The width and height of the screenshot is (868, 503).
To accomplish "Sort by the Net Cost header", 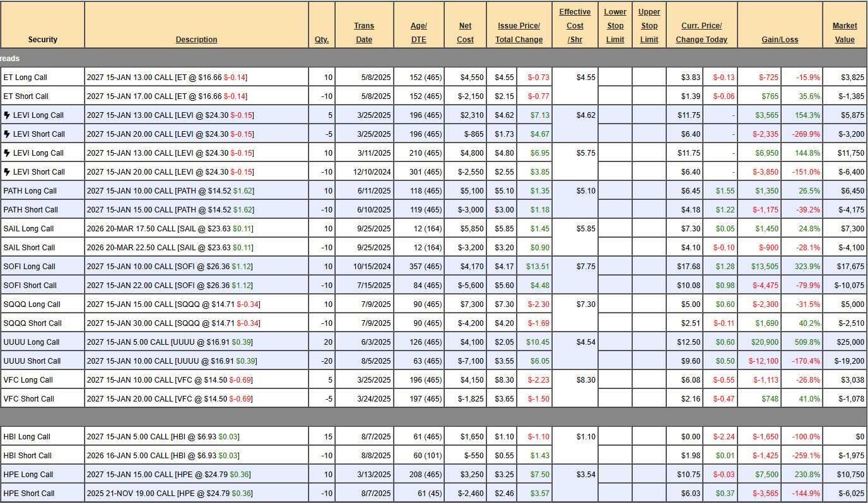I will pos(465,33).
